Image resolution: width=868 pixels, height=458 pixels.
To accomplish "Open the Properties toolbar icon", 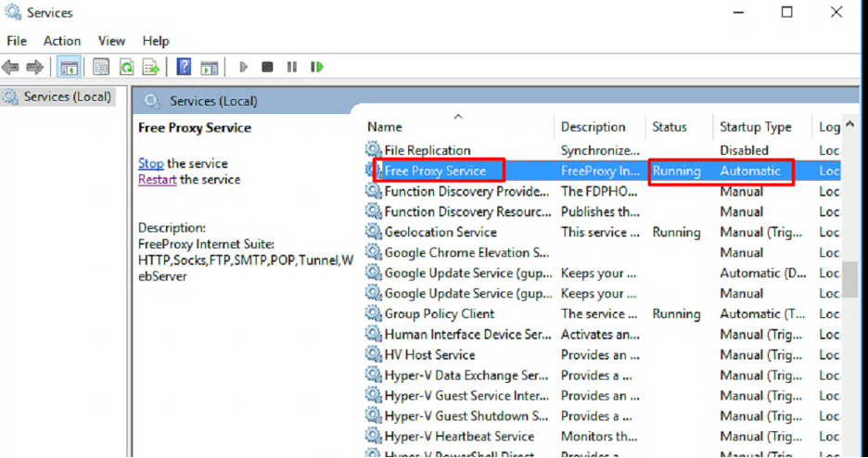I will coord(100,67).
